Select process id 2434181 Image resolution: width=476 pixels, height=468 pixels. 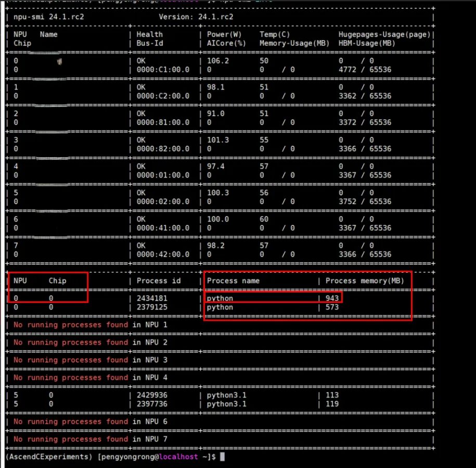(x=152, y=298)
